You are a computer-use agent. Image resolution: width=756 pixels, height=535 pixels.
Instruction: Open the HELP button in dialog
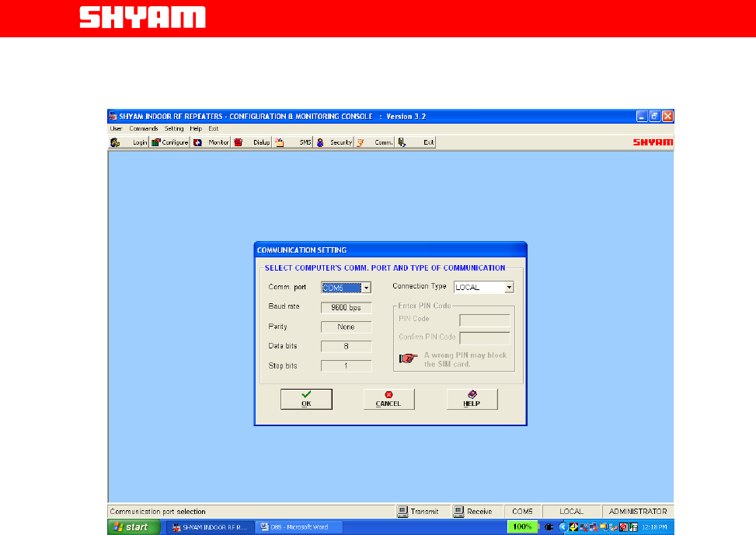tap(472, 400)
